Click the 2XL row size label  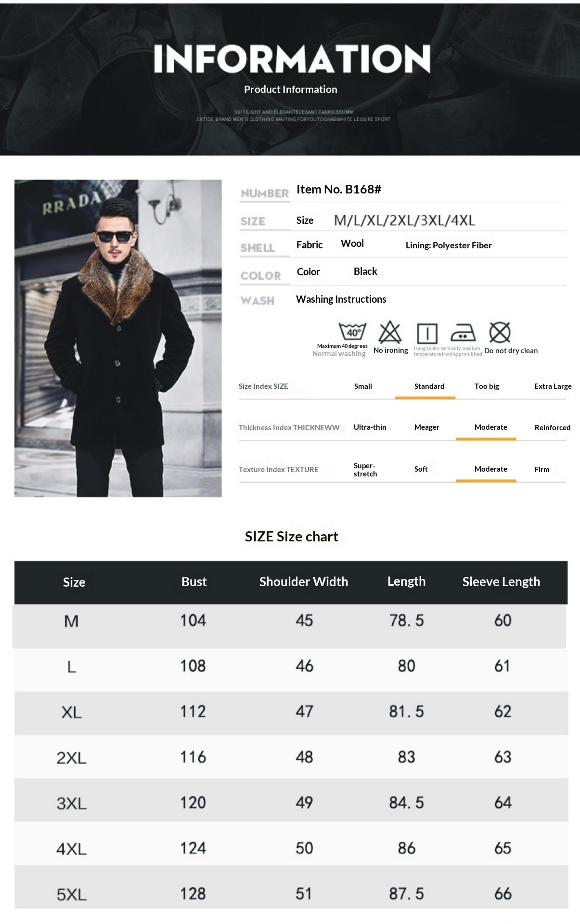(x=72, y=758)
